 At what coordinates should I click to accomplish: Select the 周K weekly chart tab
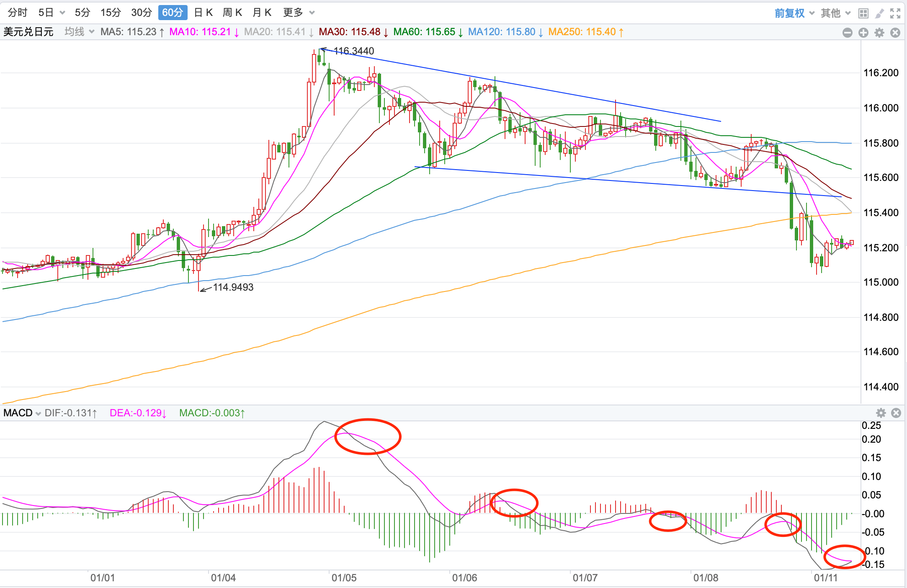click(232, 13)
